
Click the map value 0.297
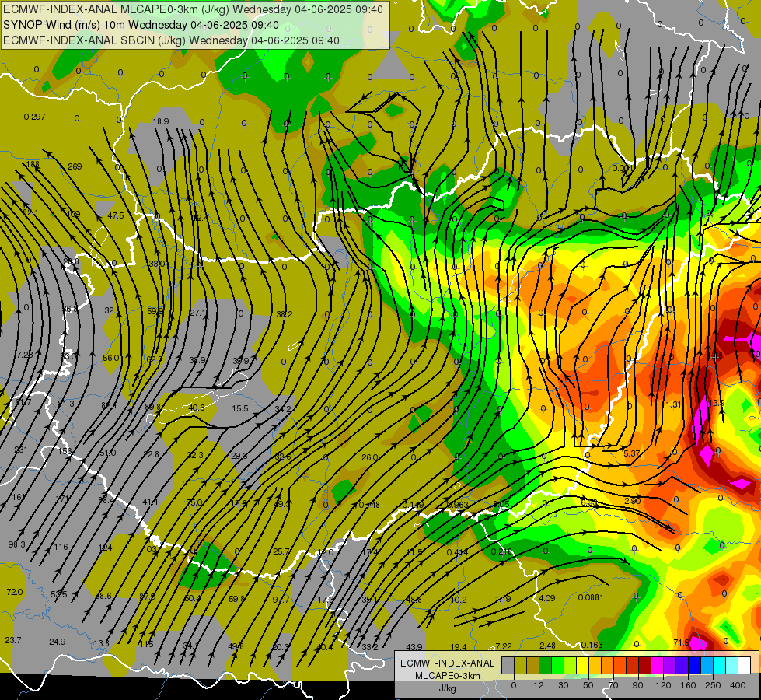pyautogui.click(x=34, y=117)
